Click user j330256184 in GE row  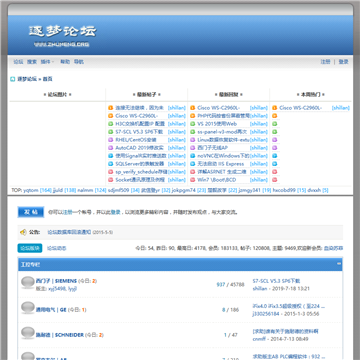pyautogui.click(x=267, y=314)
